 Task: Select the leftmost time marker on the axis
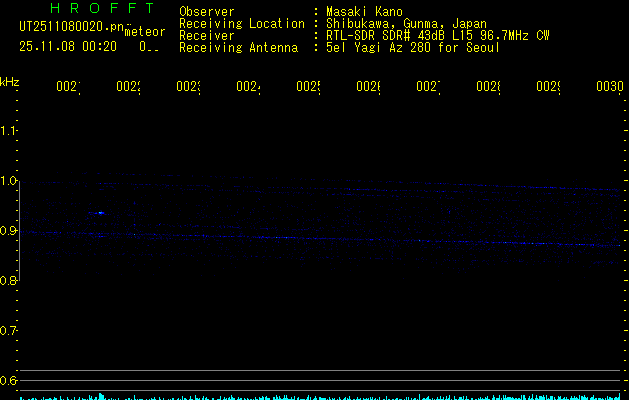(67, 88)
